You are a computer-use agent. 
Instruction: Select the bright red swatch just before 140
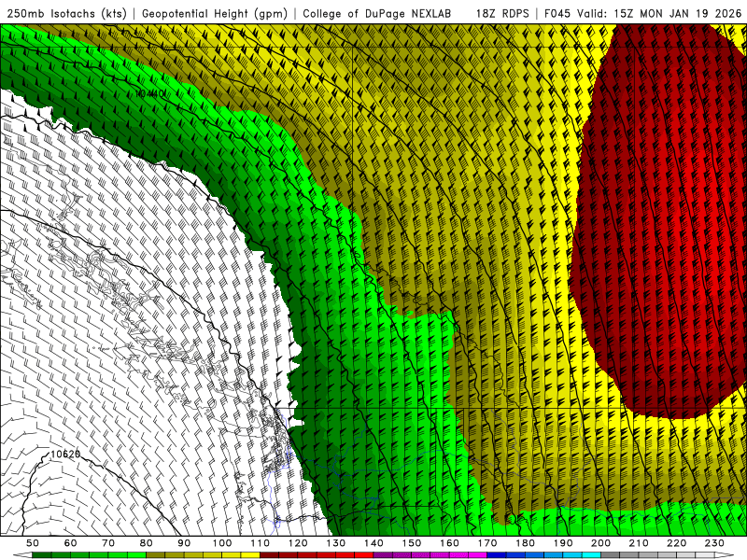point(364,555)
